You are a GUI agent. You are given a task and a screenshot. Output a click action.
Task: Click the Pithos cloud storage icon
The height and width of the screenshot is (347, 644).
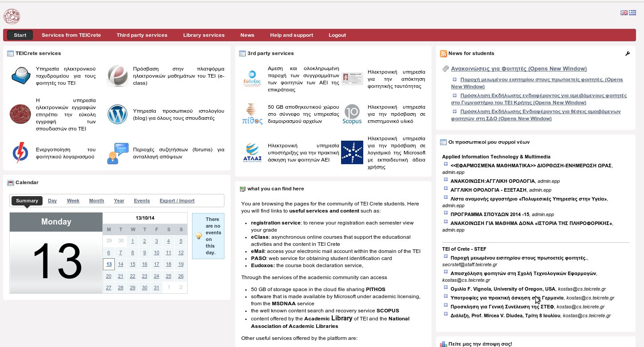(x=252, y=114)
